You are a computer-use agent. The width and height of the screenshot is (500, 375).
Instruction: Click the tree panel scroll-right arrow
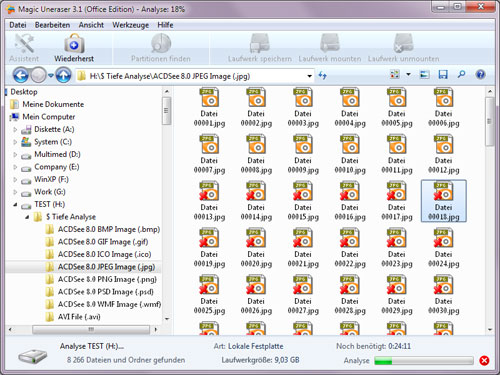coord(155,329)
